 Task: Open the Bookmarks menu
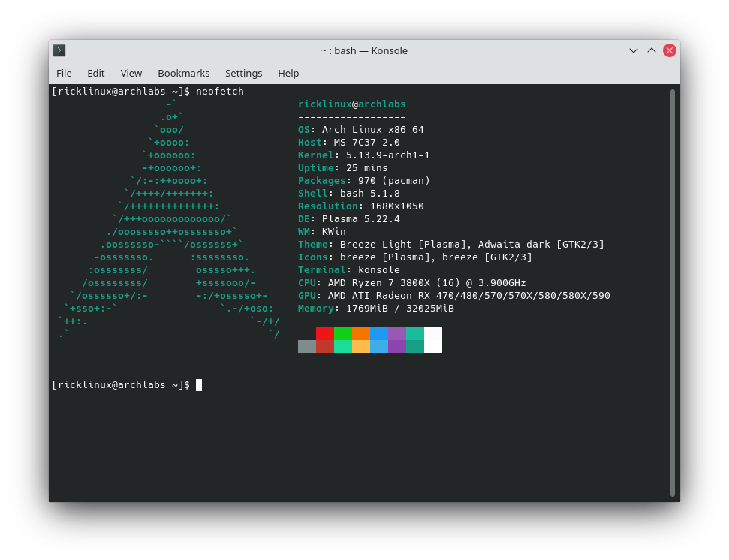pyautogui.click(x=184, y=73)
